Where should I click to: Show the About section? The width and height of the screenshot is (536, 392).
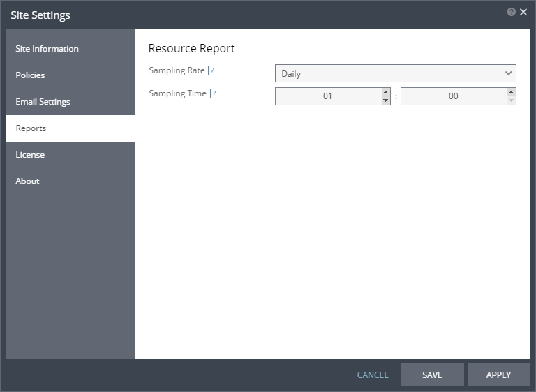70,181
